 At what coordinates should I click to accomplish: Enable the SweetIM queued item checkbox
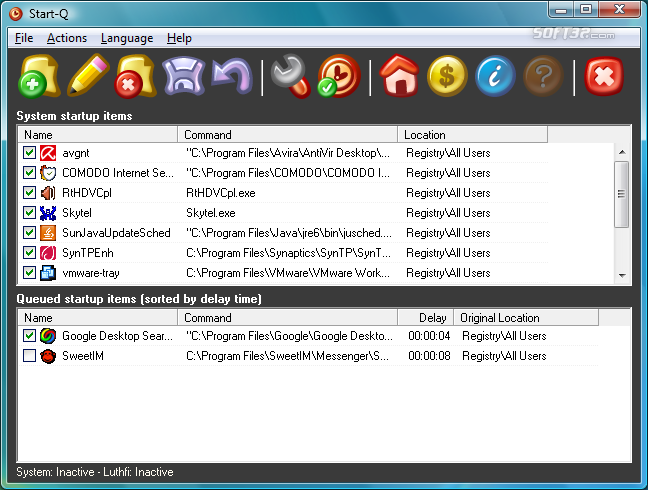click(29, 355)
